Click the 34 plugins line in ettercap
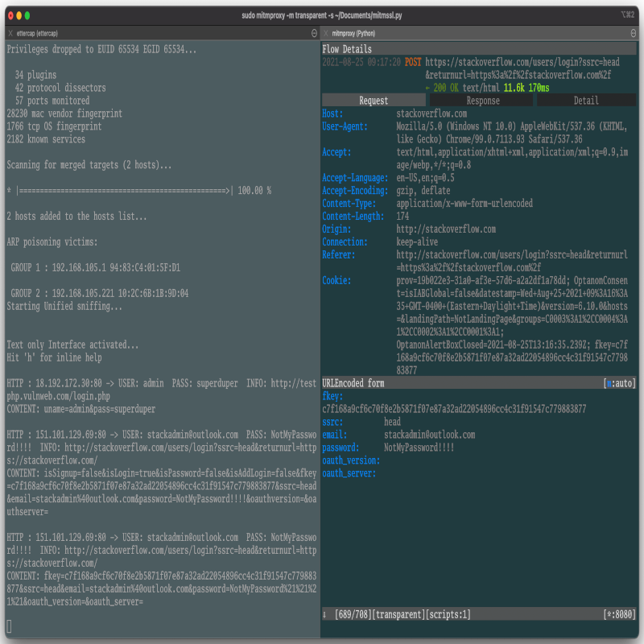 [35, 75]
